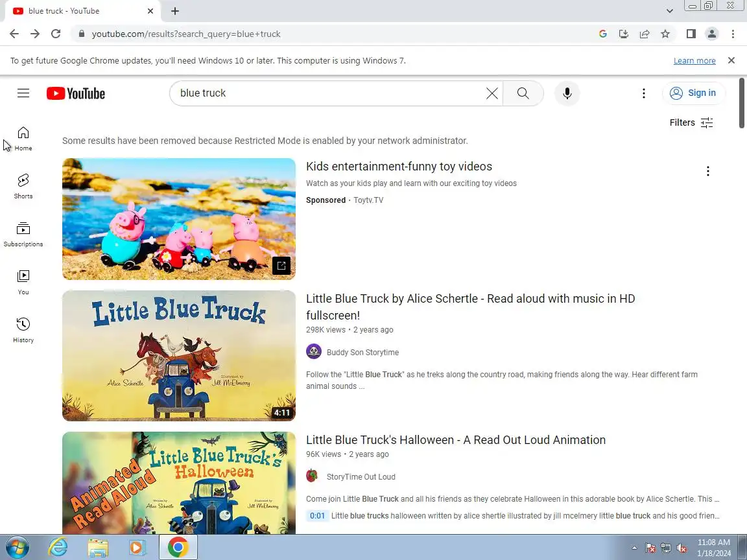Go to Home in sidebar
The image size is (747, 560).
click(23, 139)
